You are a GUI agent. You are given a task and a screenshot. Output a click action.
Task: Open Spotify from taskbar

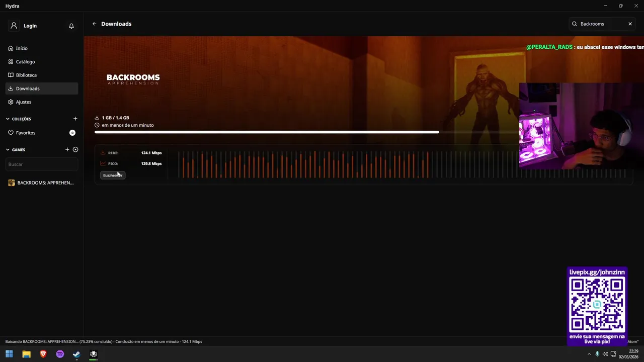(60, 354)
